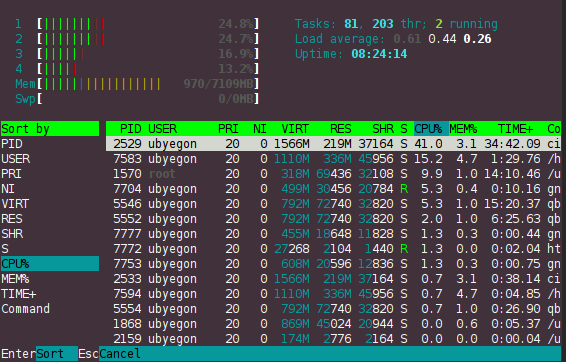The width and height of the screenshot is (566, 362).
Task: Click the Mem usage meter
Action: (x=148, y=84)
